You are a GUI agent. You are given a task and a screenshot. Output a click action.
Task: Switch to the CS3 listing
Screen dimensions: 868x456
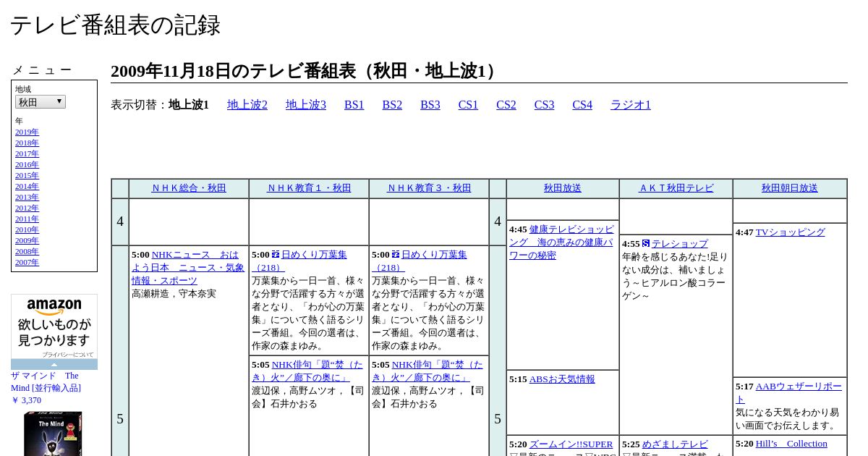pos(544,105)
